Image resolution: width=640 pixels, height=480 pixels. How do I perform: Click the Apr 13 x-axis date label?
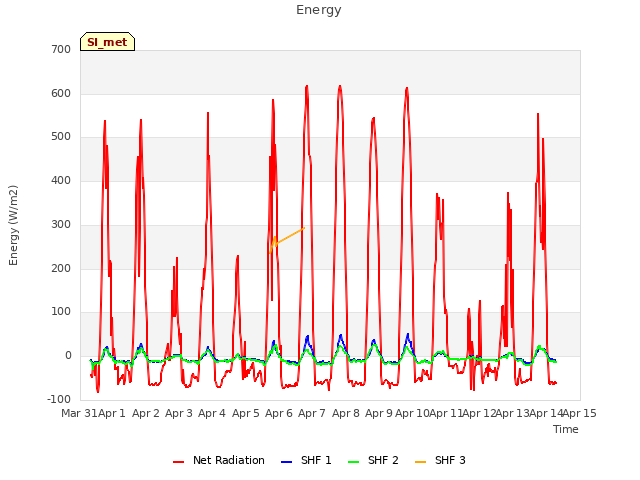(513, 413)
